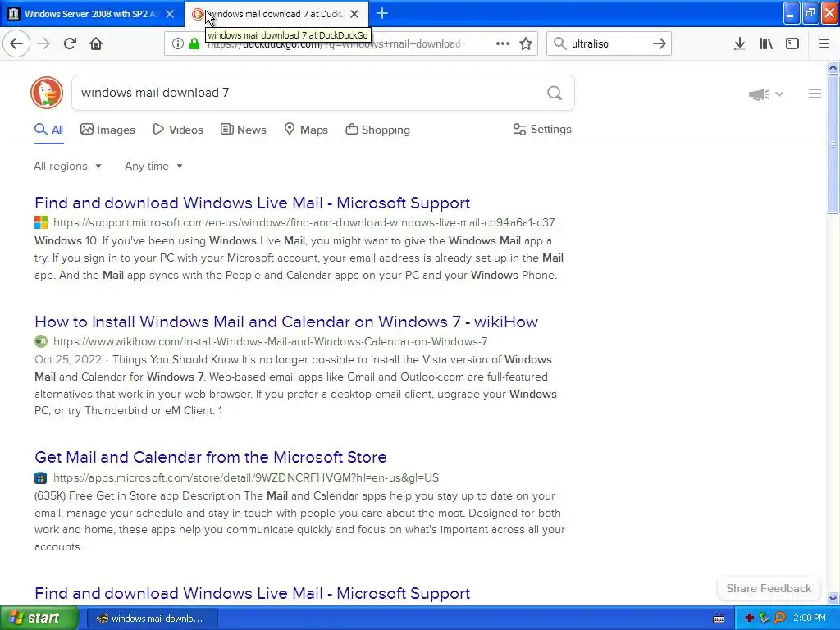Click the wikiHow favicon

[x=41, y=341]
